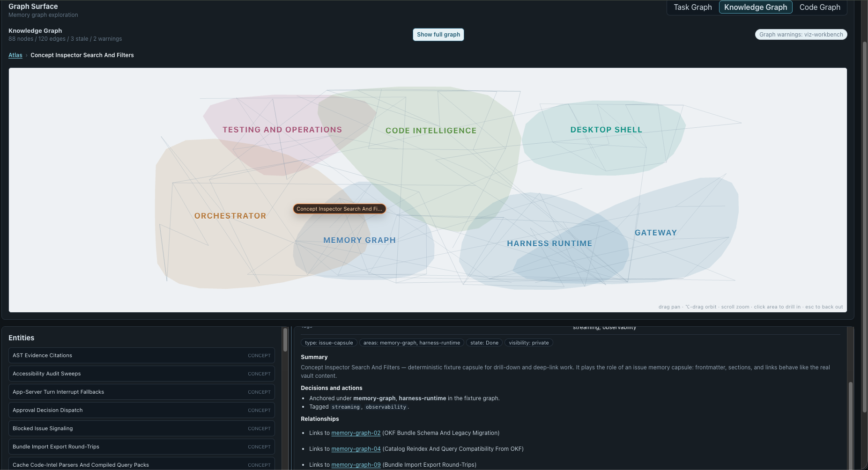Click the Show full graph button
The height and width of the screenshot is (470, 868).
[x=438, y=35]
